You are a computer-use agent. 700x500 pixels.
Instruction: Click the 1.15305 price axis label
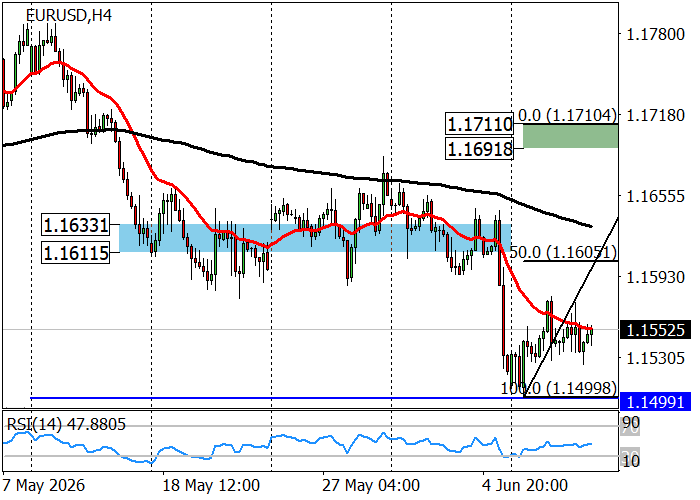click(x=655, y=358)
